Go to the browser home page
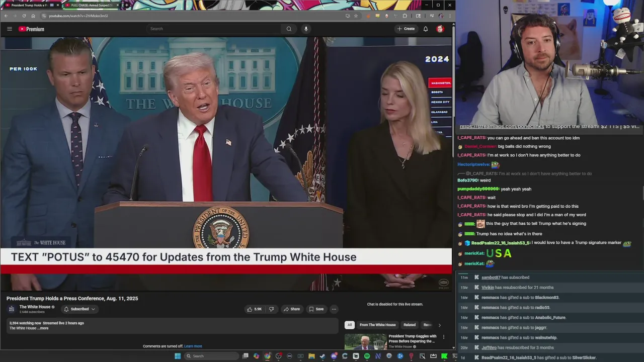The image size is (644, 362). pos(33,16)
